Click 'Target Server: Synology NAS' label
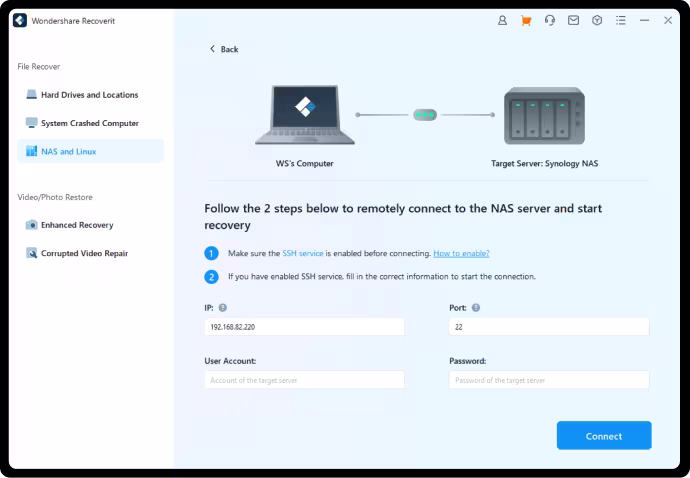The image size is (690, 478). coord(544,163)
